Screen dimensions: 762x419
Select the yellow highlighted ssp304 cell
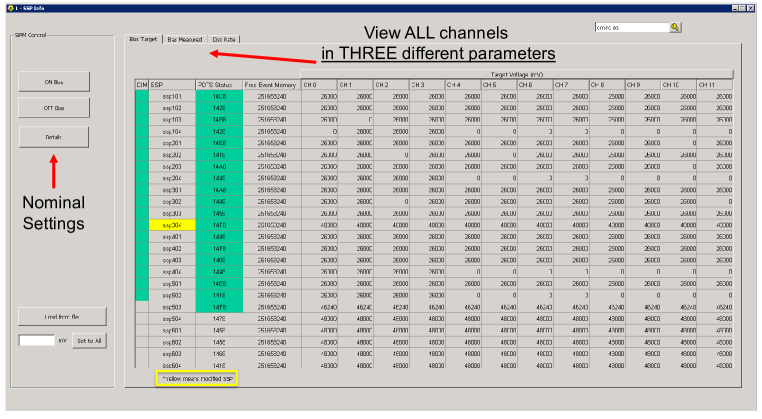pos(172,225)
